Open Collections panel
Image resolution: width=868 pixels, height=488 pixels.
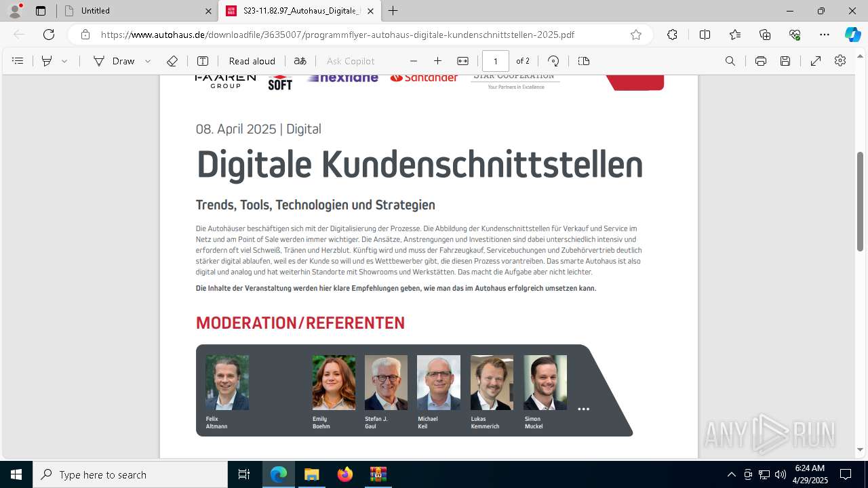point(765,35)
